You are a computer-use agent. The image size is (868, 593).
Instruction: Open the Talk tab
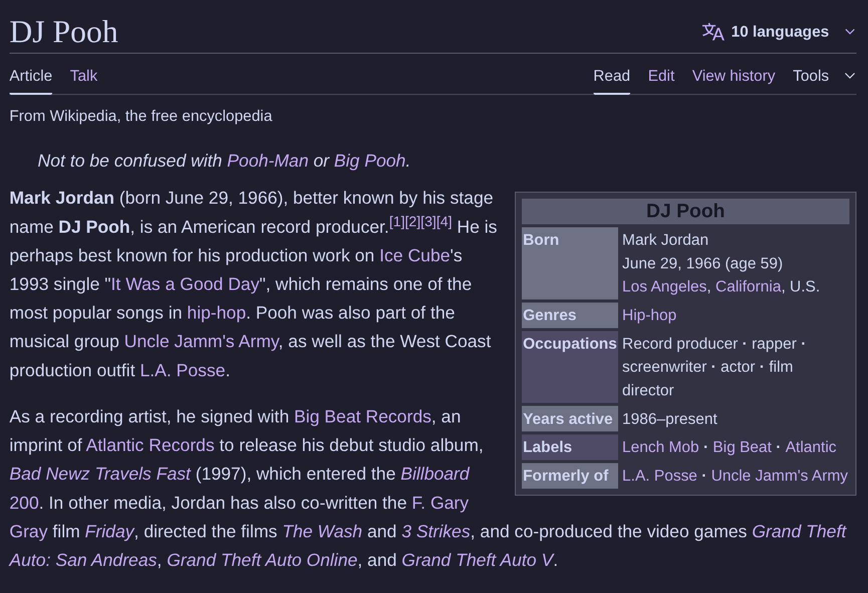tap(84, 76)
